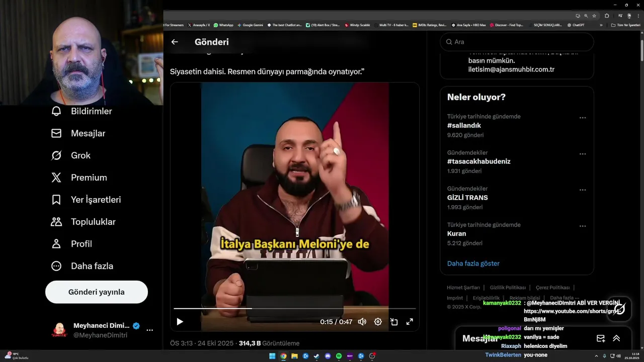Open Topluluklar communities
The image size is (644, 362).
(x=83, y=222)
